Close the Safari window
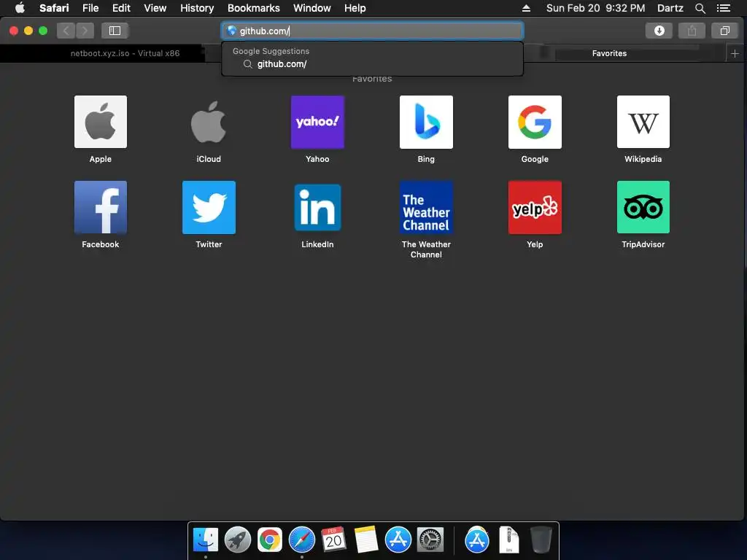 coord(14,31)
